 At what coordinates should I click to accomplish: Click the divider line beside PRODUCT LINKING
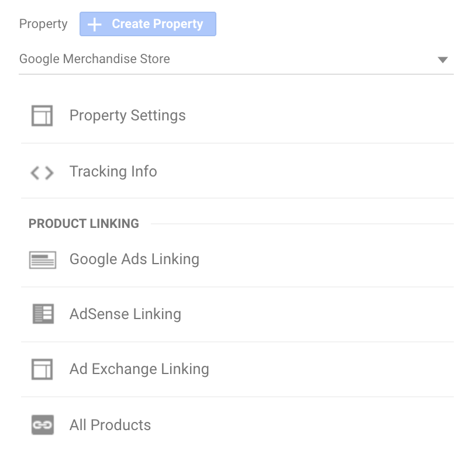301,224
